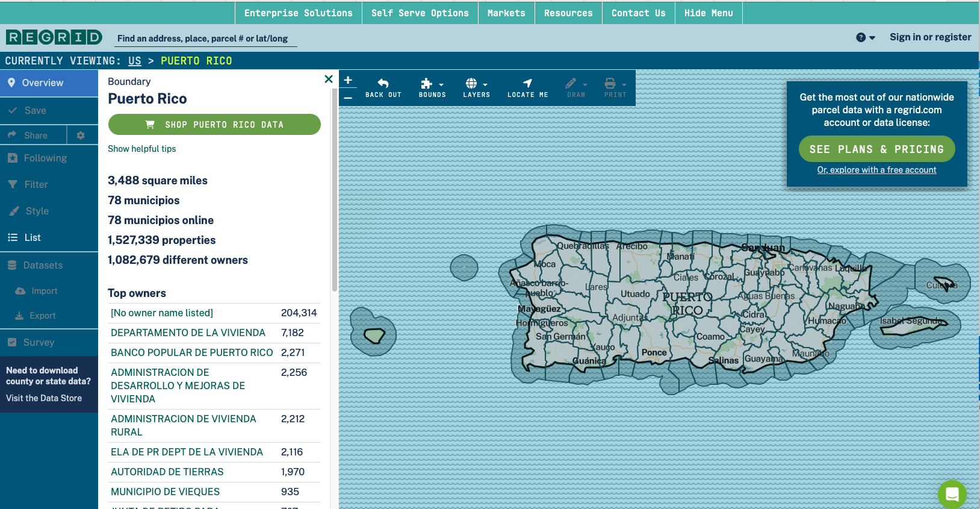Open the Survey sidebar item
The width and height of the screenshot is (980, 509).
click(49, 342)
